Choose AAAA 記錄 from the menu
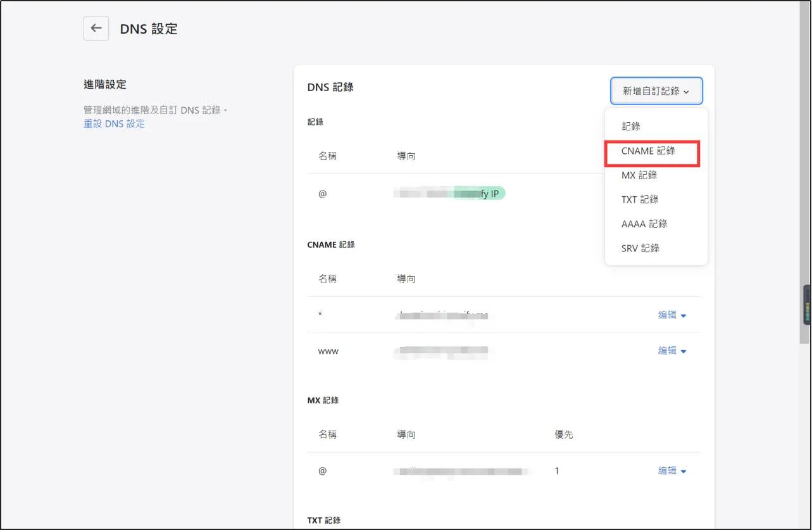Image resolution: width=812 pixels, height=530 pixels. tap(644, 224)
